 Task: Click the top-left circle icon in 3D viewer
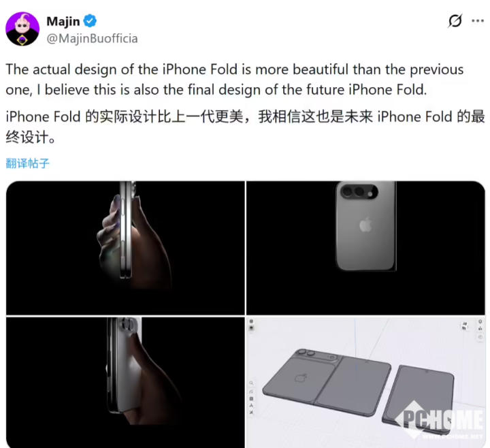click(x=251, y=321)
